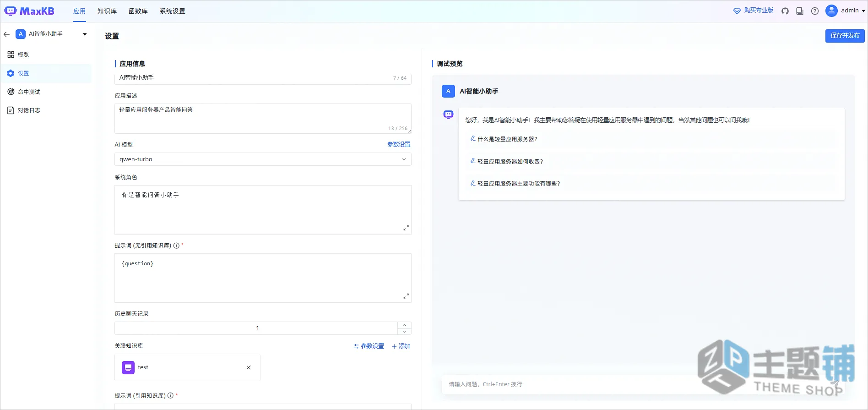The width and height of the screenshot is (868, 410).
Task: Click pencil icon beside 轻量应用服务器主要功能有哪些?
Action: pyautogui.click(x=473, y=183)
